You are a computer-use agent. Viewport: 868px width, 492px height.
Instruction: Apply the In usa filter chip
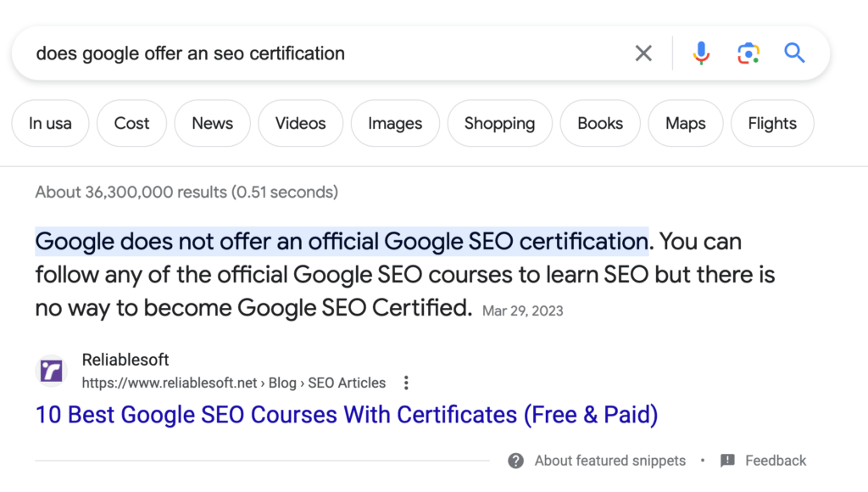click(50, 123)
